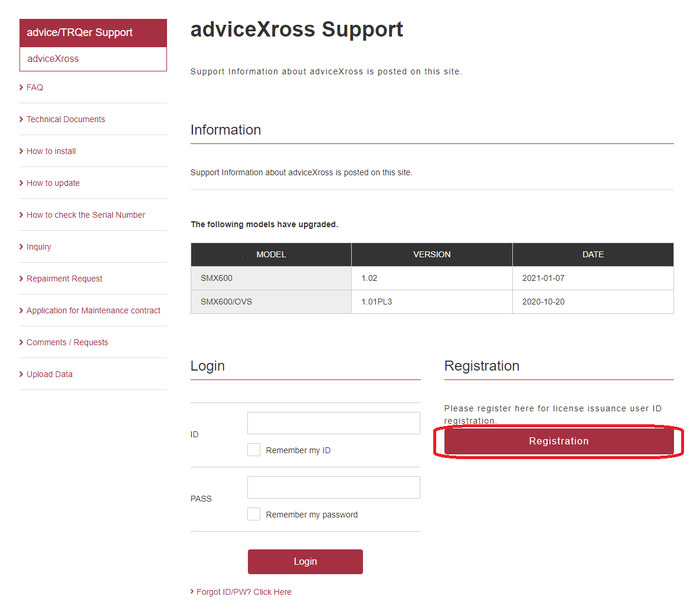The width and height of the screenshot is (700, 609).
Task: Focus the ID input field
Action: tap(333, 423)
